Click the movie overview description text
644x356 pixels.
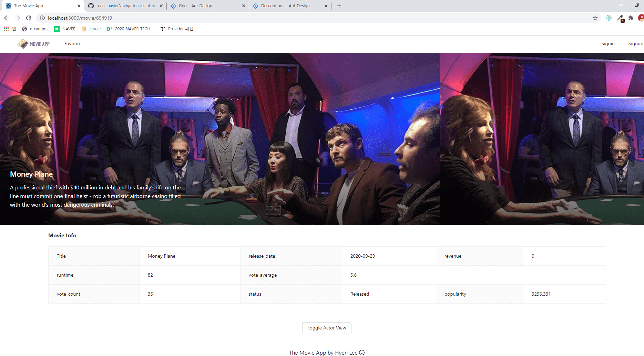(95, 196)
